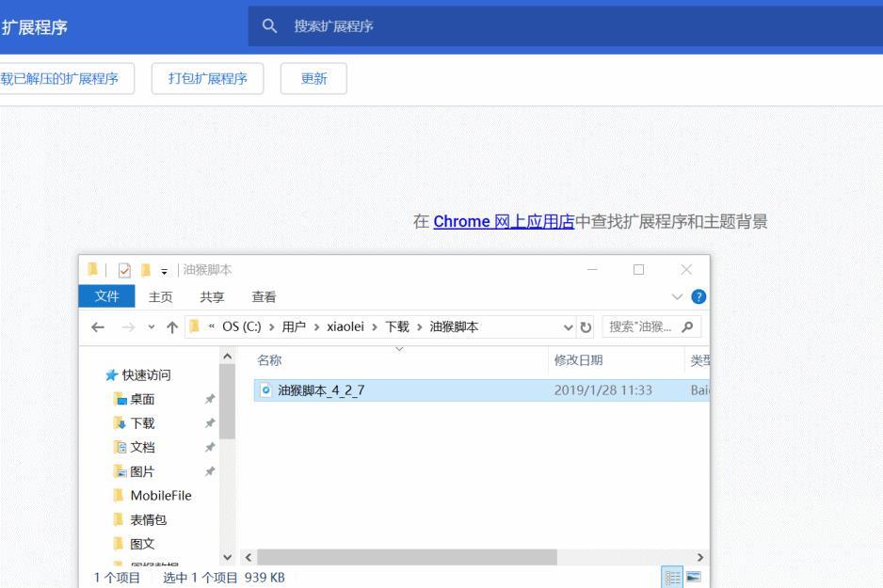Image resolution: width=883 pixels, height=588 pixels.
Task: Click the pin icon next to 桌面
Action: coord(210,399)
